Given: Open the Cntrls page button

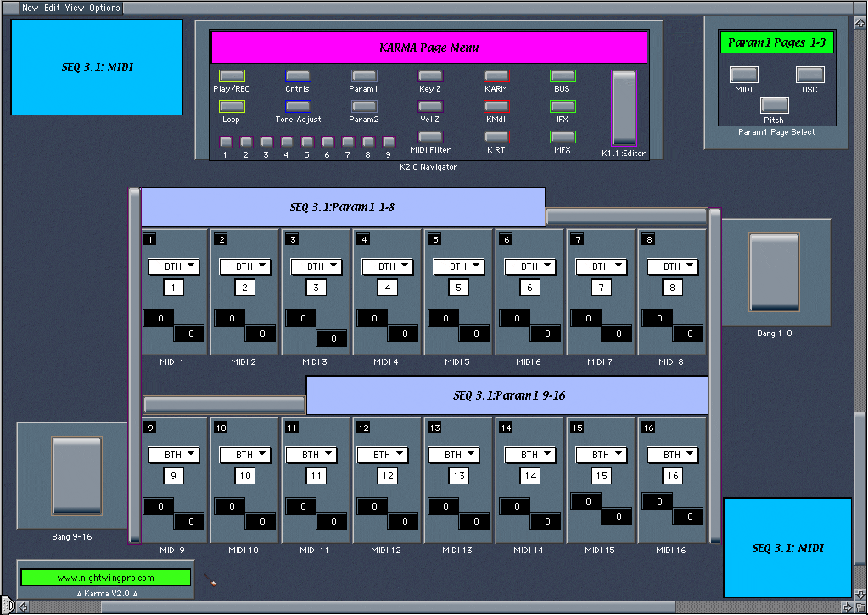Looking at the screenshot, I should [298, 76].
